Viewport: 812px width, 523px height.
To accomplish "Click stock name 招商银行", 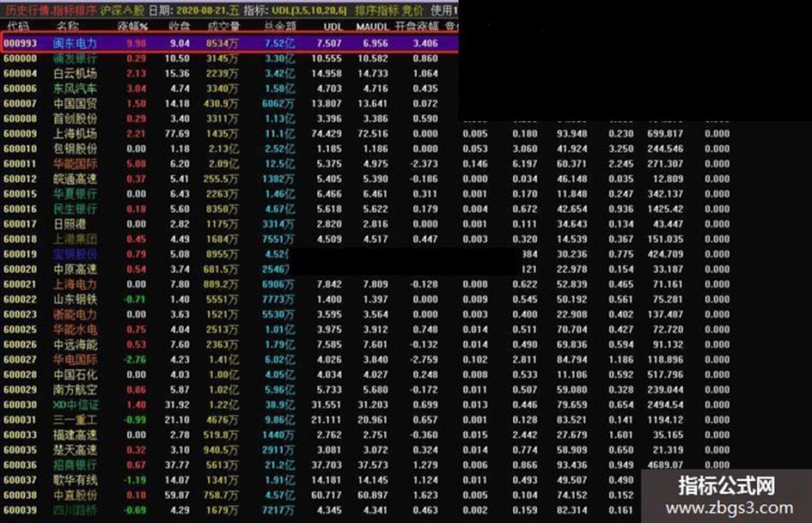I will (75, 465).
